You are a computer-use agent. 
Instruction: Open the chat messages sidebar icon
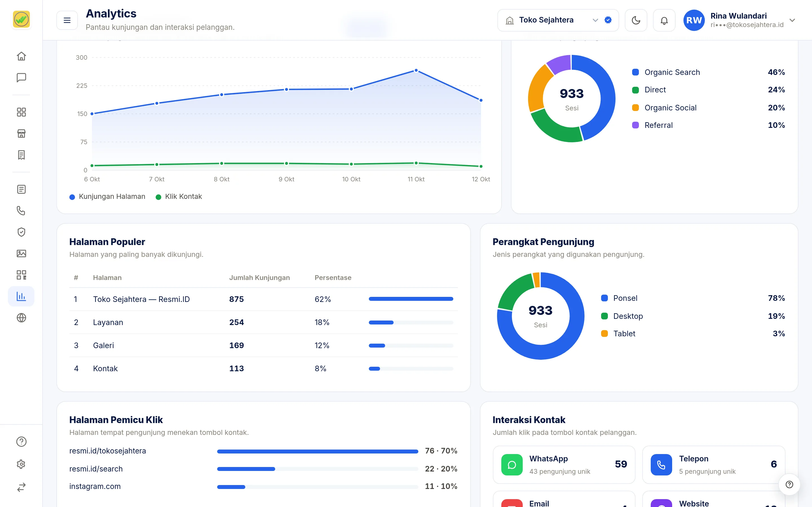(21, 77)
